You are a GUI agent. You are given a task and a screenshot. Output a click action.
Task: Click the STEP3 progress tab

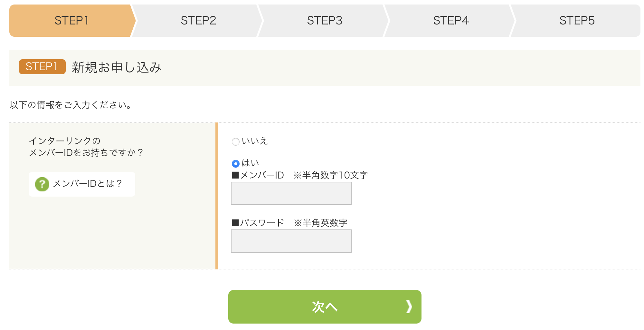click(325, 21)
